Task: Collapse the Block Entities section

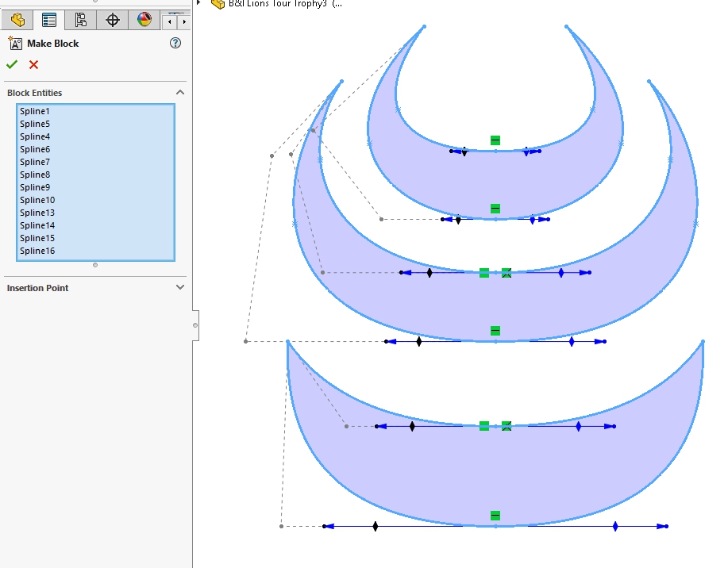Action: (179, 93)
